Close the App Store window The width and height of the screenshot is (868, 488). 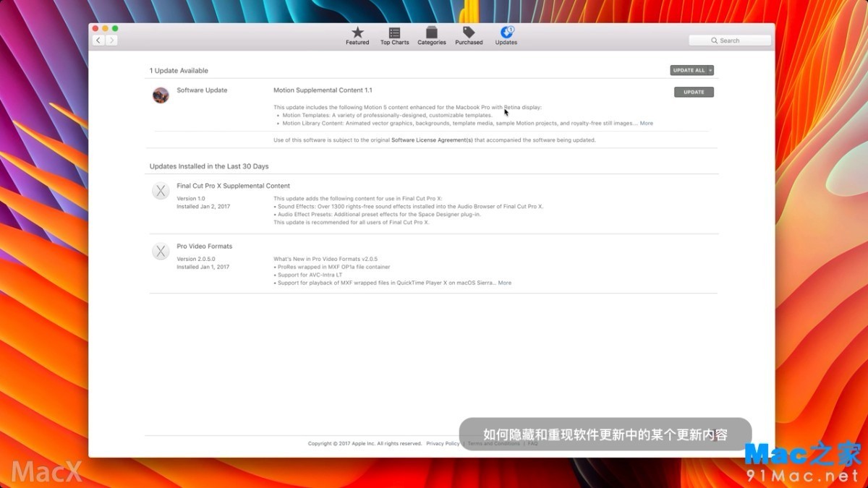pyautogui.click(x=95, y=28)
